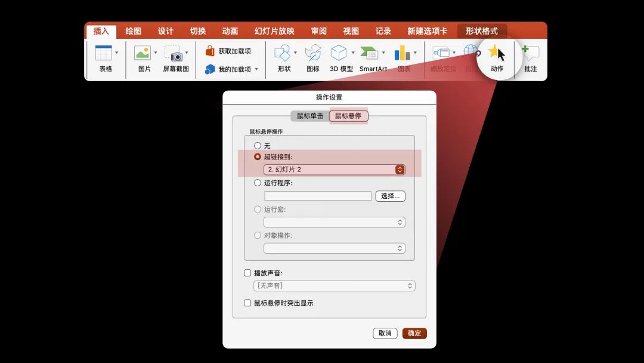Select the 无 (None) radio button
Image resolution: width=644 pixels, height=363 pixels.
(258, 145)
